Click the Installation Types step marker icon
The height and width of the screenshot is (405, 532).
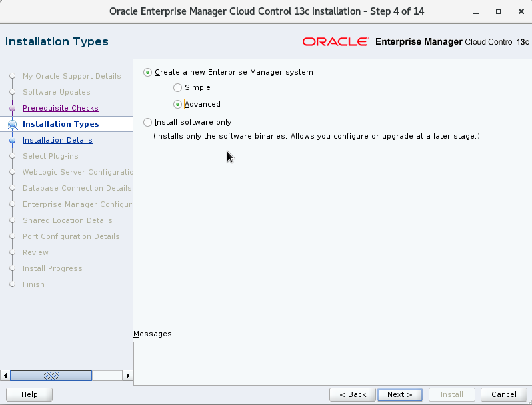12,125
